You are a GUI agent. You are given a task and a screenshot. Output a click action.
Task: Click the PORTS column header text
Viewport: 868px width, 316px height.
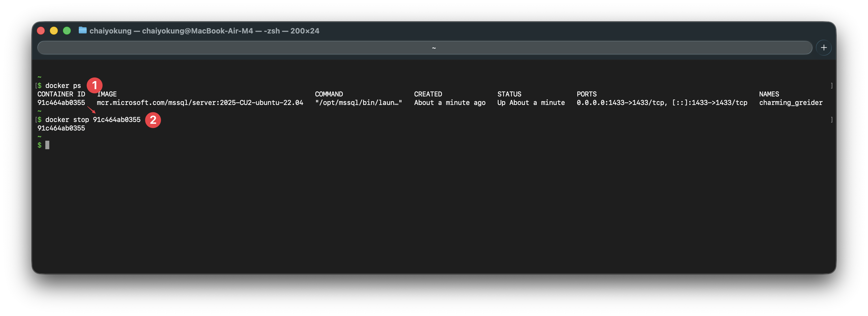point(586,94)
